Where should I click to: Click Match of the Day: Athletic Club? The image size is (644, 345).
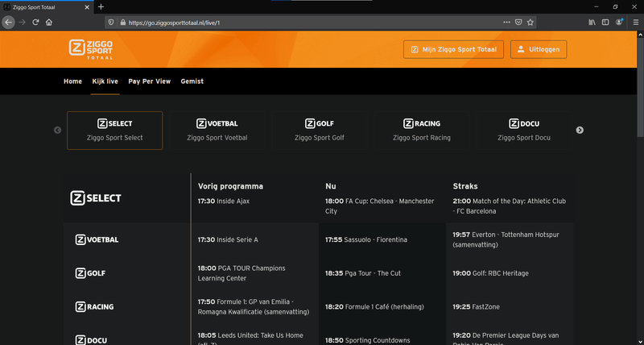coord(510,206)
